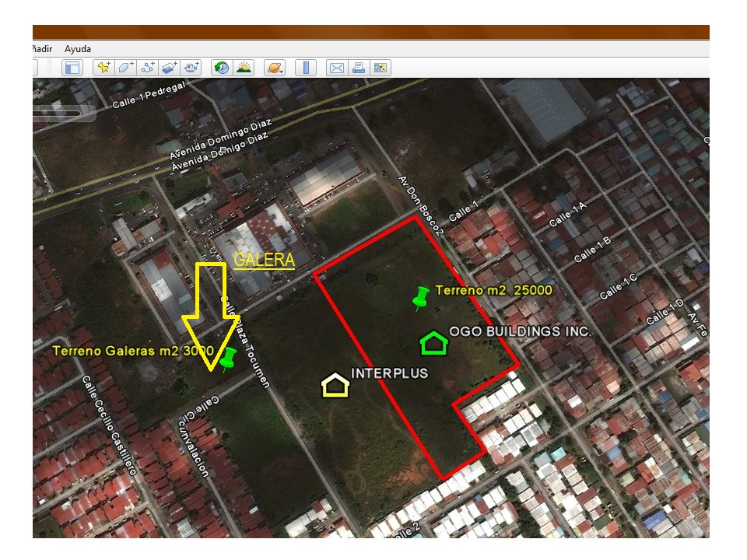The width and height of the screenshot is (747, 560).
Task: Click the Record a Tour icon
Action: pyautogui.click(x=191, y=68)
